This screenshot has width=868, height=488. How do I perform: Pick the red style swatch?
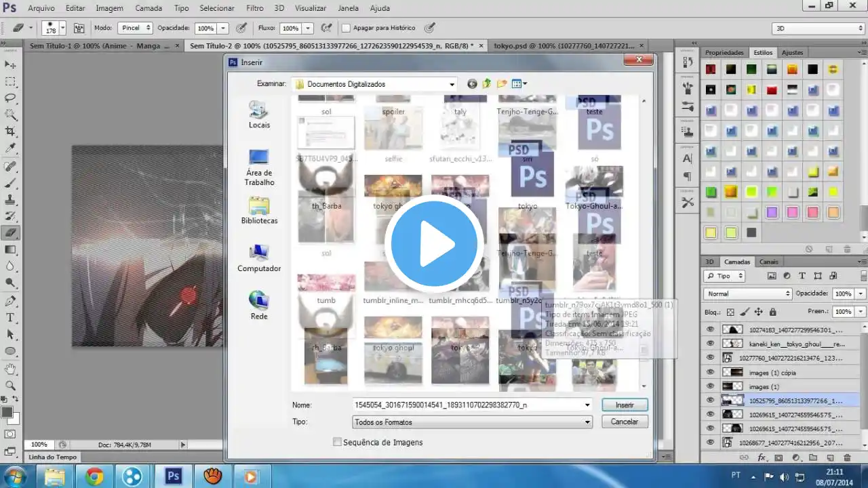tap(772, 89)
